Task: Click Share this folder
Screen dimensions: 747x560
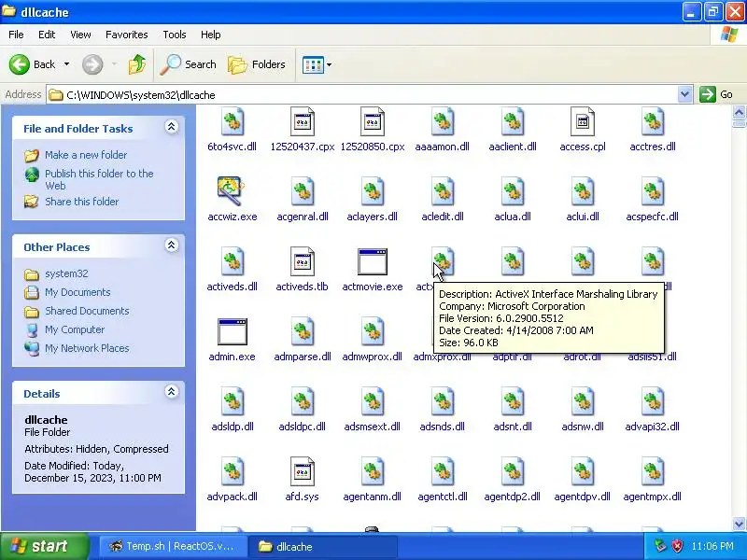Action: pyautogui.click(x=81, y=202)
